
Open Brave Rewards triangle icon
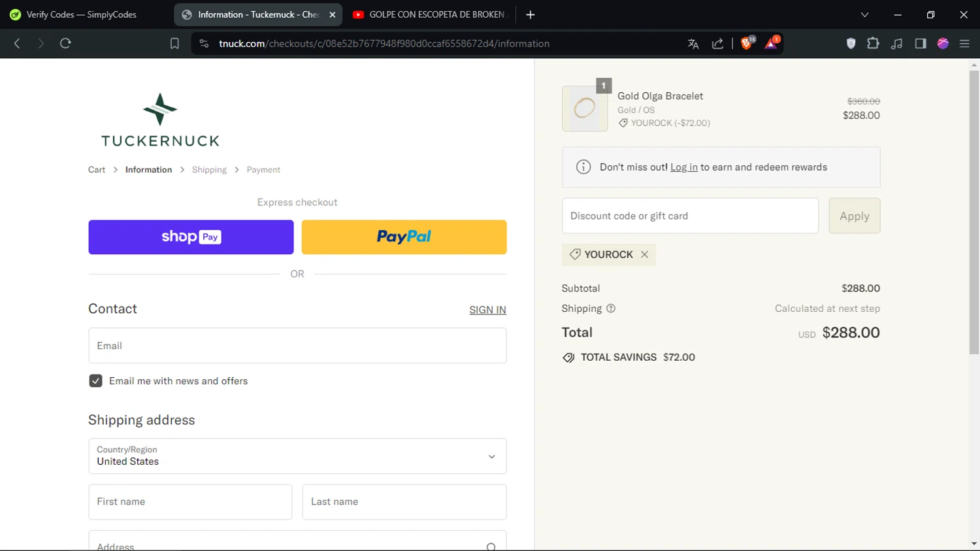(772, 43)
